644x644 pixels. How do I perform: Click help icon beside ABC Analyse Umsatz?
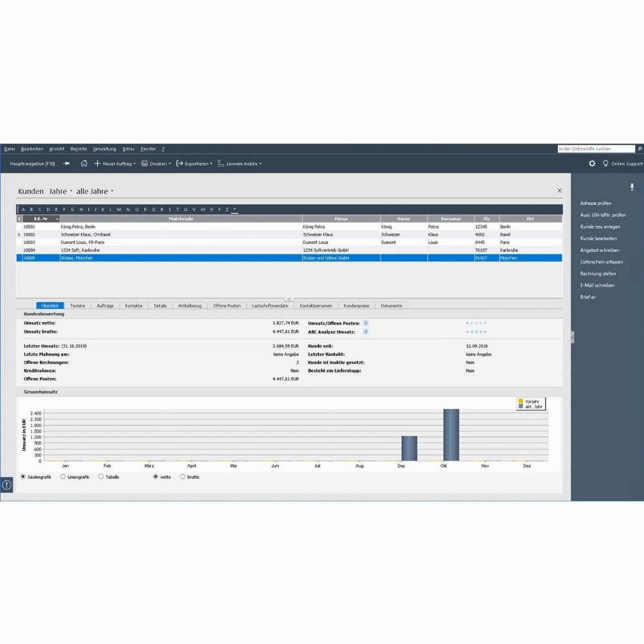[x=366, y=332]
